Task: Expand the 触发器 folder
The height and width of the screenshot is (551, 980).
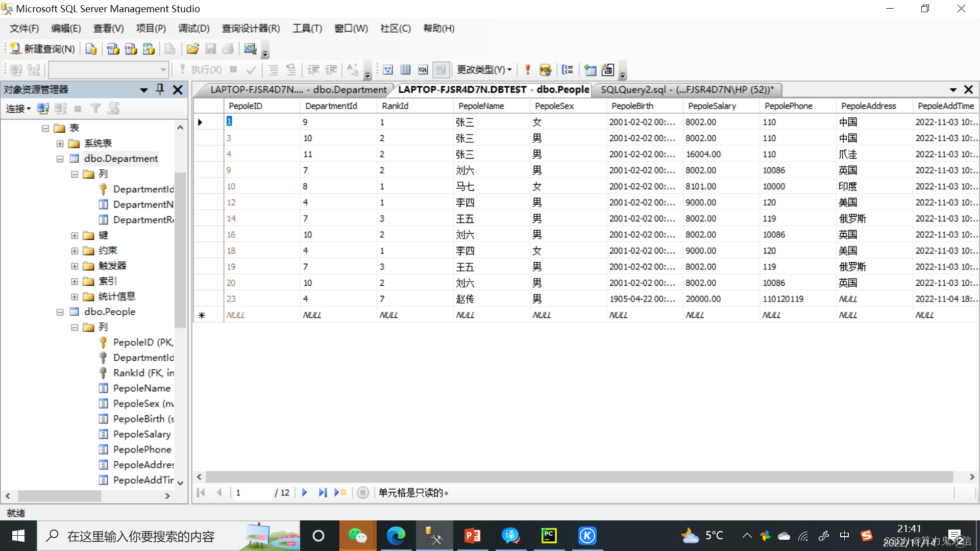Action: coord(75,266)
